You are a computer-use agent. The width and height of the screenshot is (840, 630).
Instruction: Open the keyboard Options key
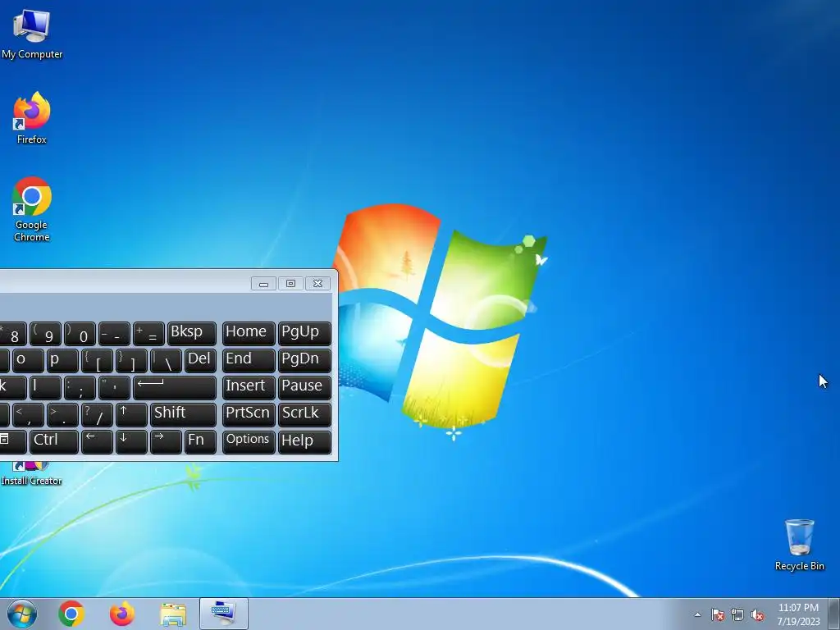click(x=249, y=442)
